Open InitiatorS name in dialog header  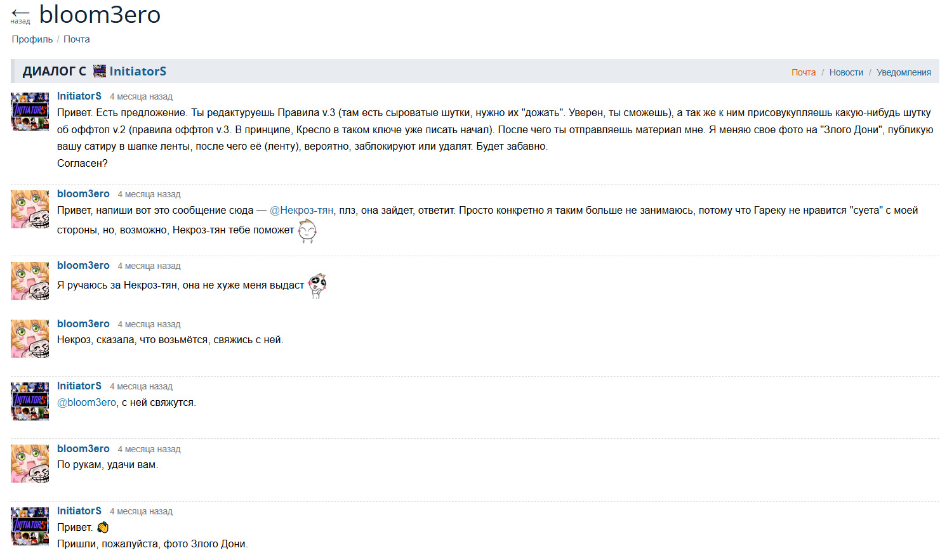(138, 71)
